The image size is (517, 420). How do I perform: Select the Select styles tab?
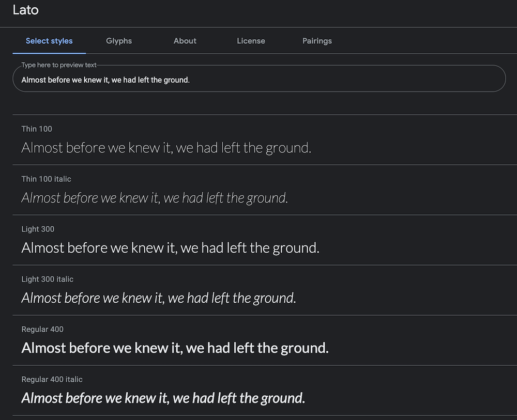coord(49,41)
